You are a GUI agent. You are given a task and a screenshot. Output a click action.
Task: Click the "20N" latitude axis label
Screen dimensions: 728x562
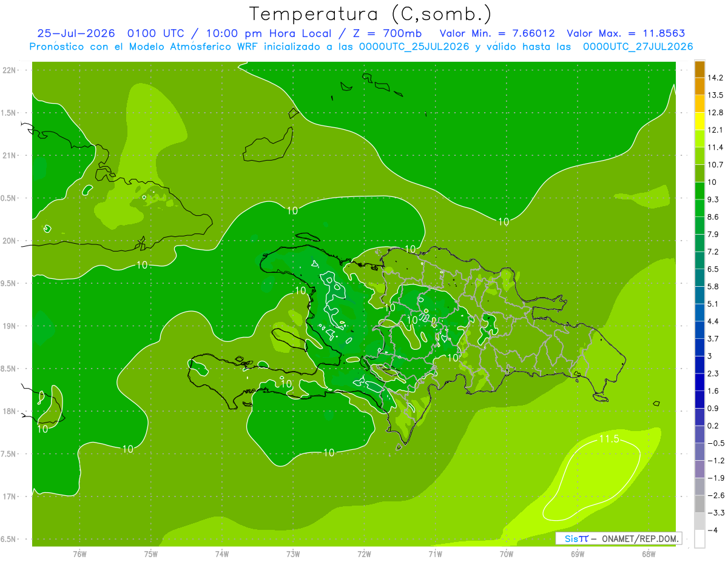coord(10,241)
